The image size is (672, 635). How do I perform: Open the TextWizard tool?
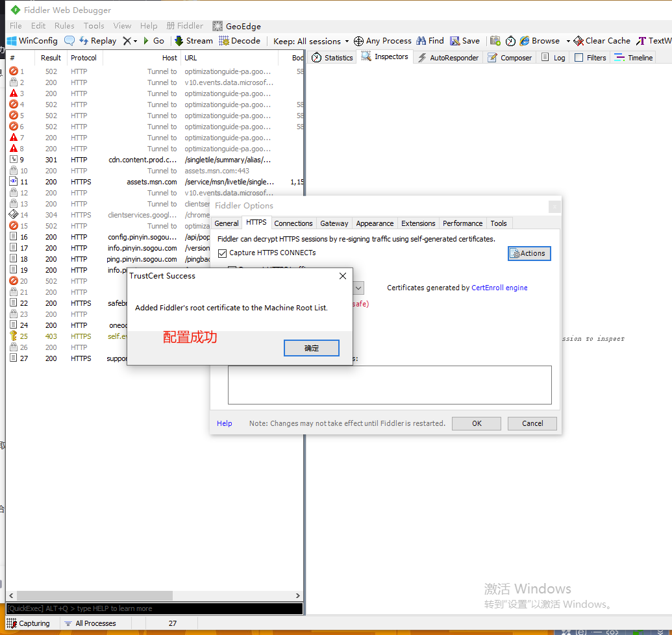[654, 41]
